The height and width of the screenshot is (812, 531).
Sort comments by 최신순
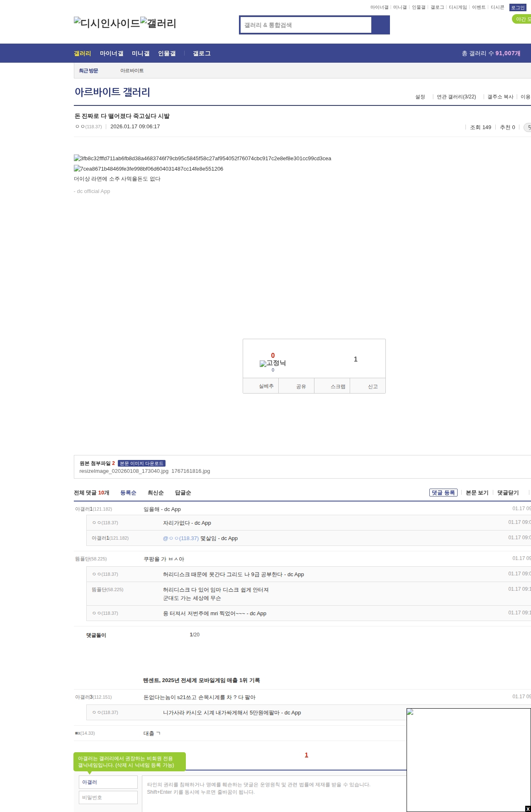click(156, 493)
